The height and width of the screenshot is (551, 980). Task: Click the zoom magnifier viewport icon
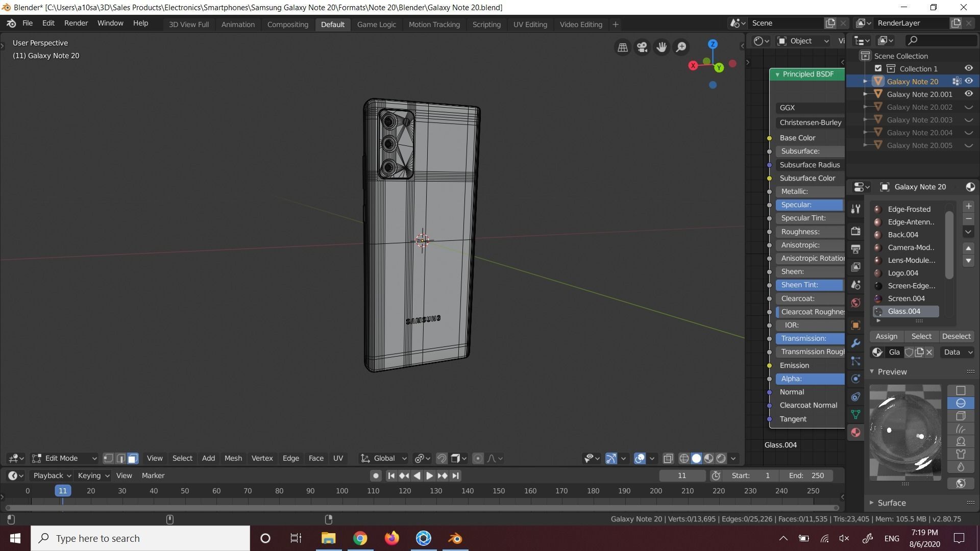[681, 47]
